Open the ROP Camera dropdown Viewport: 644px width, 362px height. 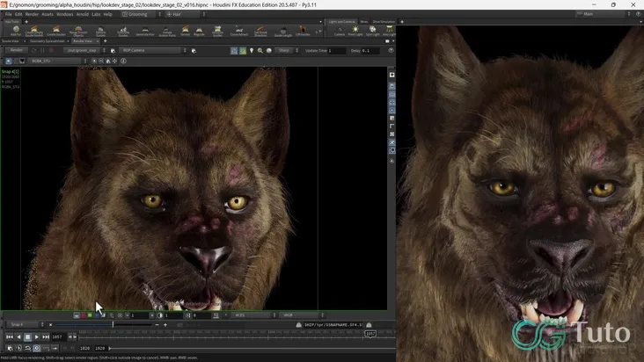[152, 50]
